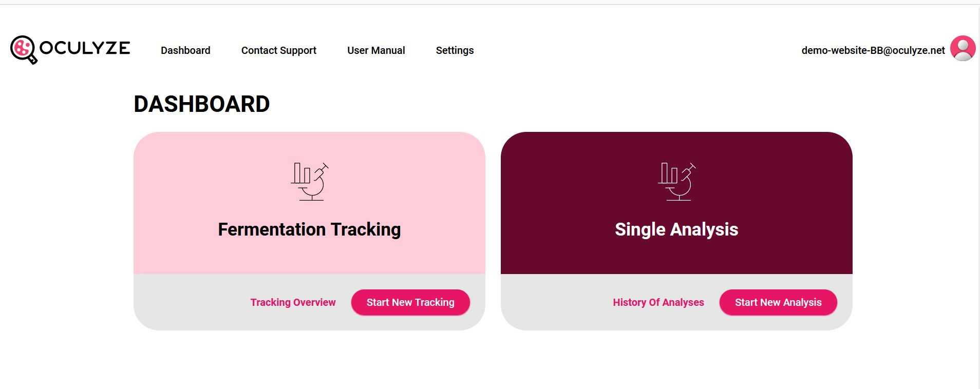Click the dark maroon Single Analysis card panel

click(x=676, y=203)
